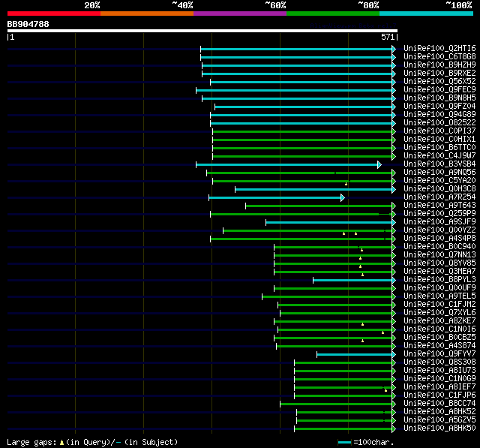Select the UniRef100_Q0H3C8 label
480x448 pixels.
439,189
